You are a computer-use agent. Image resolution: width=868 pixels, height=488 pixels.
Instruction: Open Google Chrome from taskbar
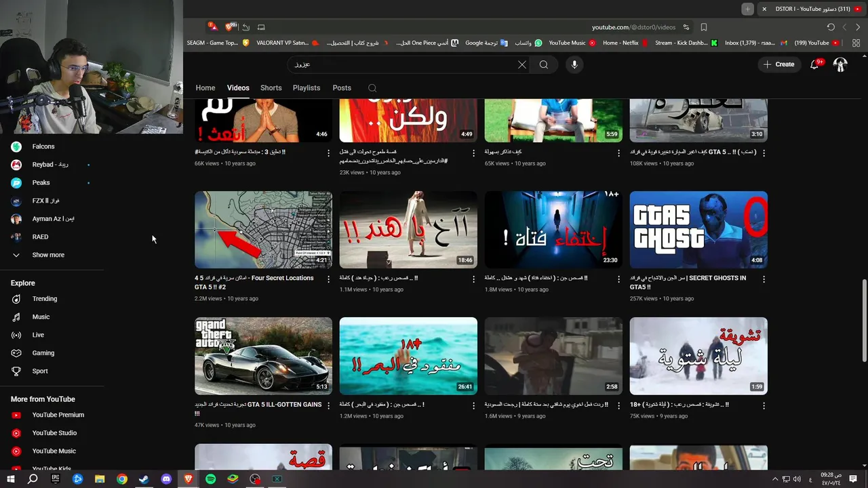(x=121, y=479)
